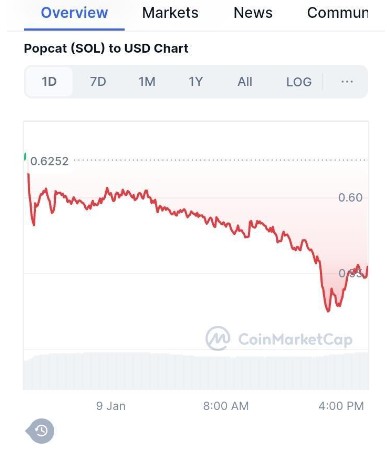Image resolution: width=390 pixels, height=452 pixels.
Task: Click the 9 Jan date marker
Action: coord(111,406)
